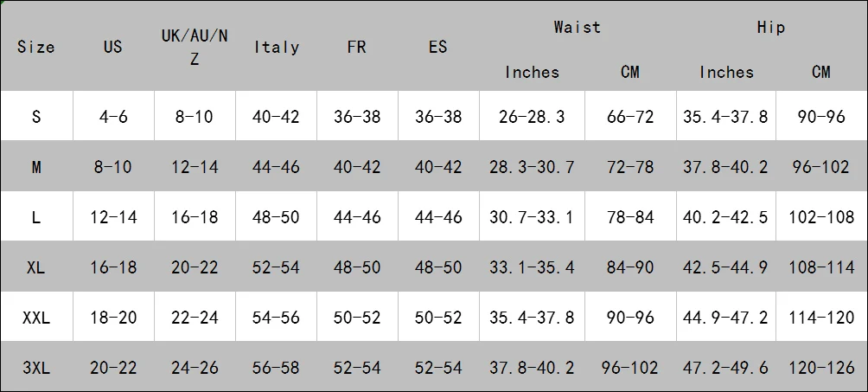Select the Waist Inches subheader

pos(532,72)
